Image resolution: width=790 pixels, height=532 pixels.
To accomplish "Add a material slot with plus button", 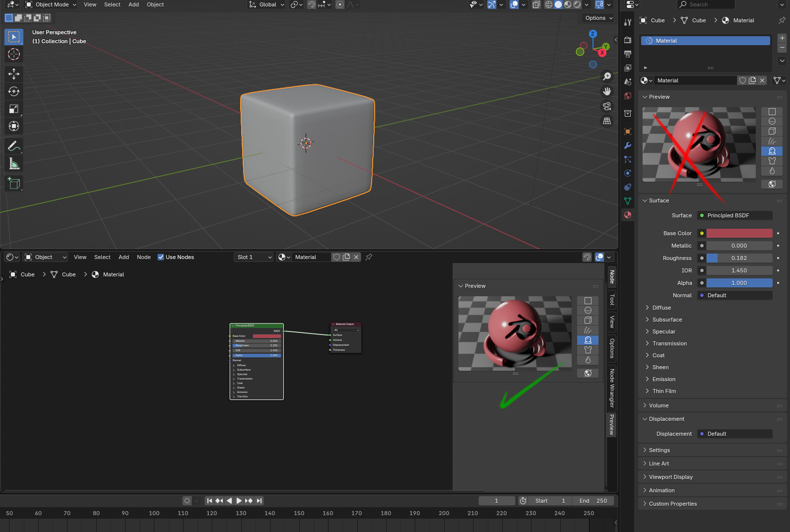I will point(782,38).
